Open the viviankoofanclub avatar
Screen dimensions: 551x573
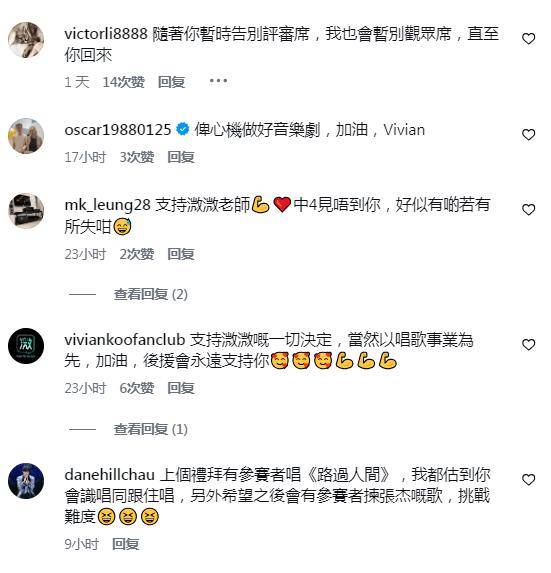tap(26, 346)
